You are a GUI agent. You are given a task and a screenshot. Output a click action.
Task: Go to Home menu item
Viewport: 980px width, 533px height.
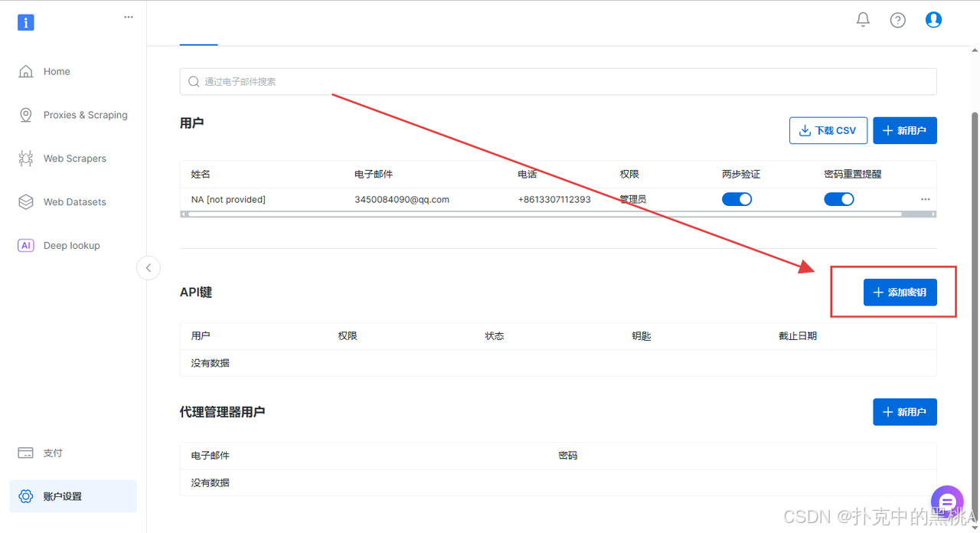57,71
